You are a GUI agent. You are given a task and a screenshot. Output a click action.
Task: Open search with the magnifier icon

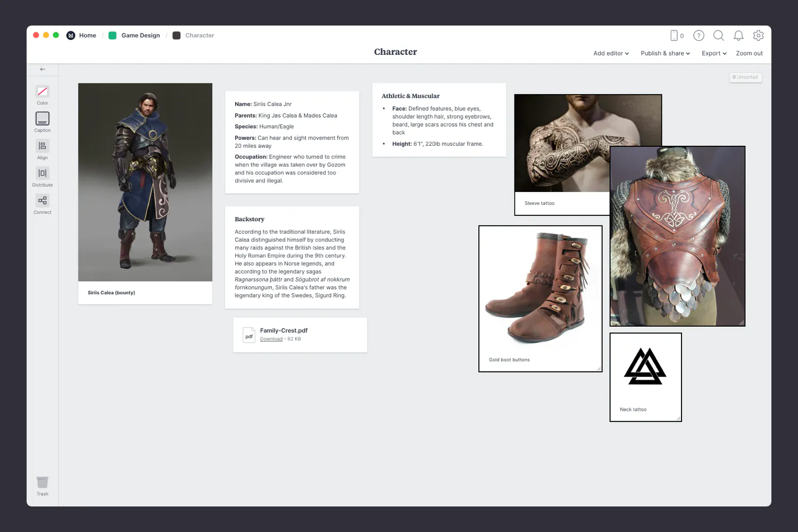pyautogui.click(x=718, y=36)
